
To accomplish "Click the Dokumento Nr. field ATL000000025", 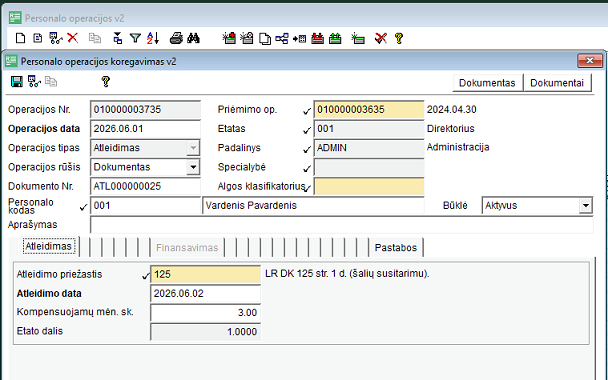I will tap(145, 187).
